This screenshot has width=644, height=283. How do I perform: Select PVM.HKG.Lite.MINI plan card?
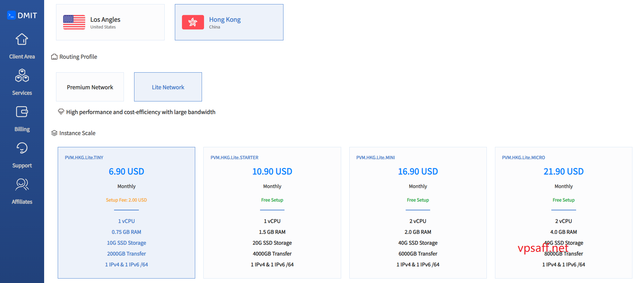(x=418, y=213)
